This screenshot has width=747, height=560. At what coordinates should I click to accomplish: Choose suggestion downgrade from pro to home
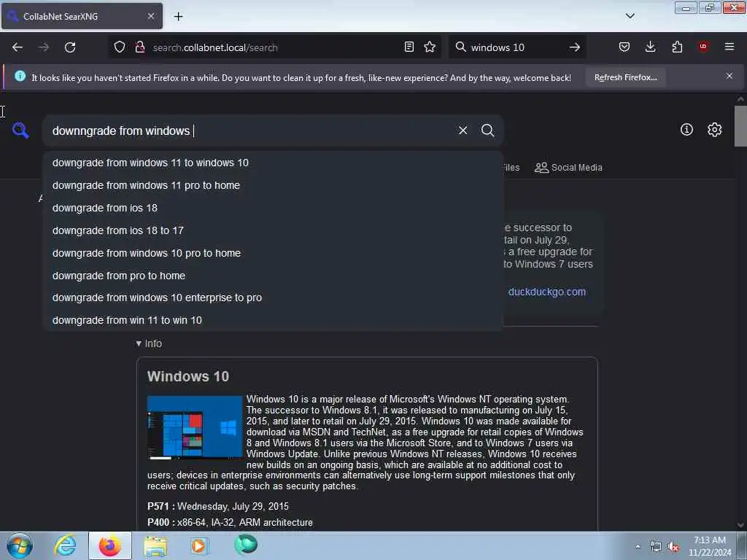point(273,276)
